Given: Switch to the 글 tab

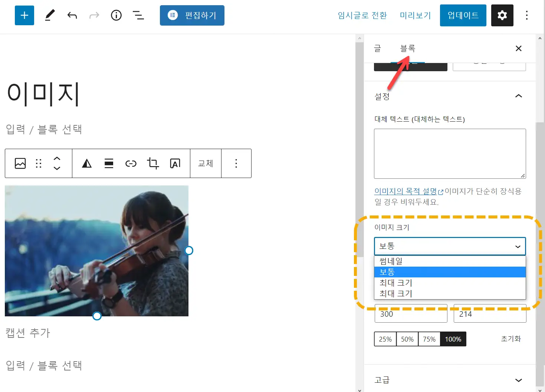Looking at the screenshot, I should click(x=377, y=48).
